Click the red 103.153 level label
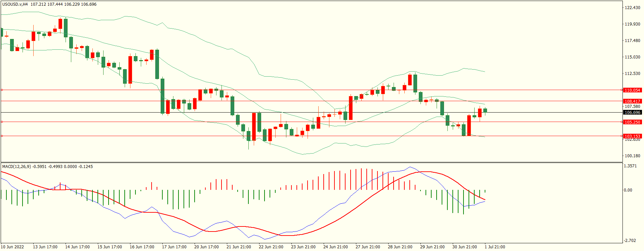Screen dimensions: 644x251 [632, 136]
